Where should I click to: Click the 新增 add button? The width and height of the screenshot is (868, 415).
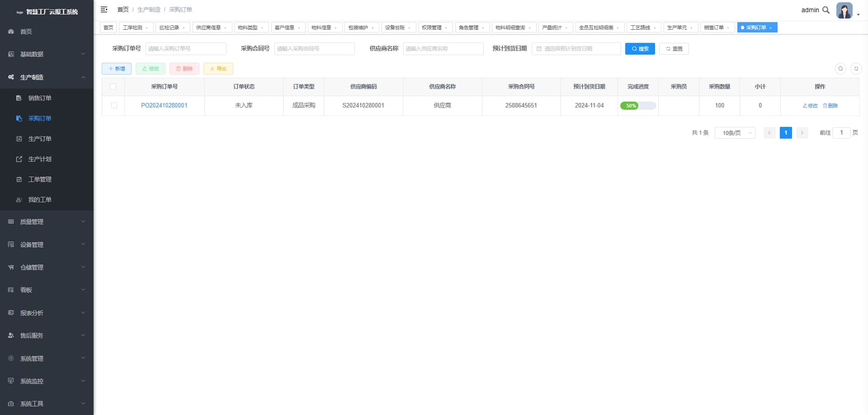point(117,69)
